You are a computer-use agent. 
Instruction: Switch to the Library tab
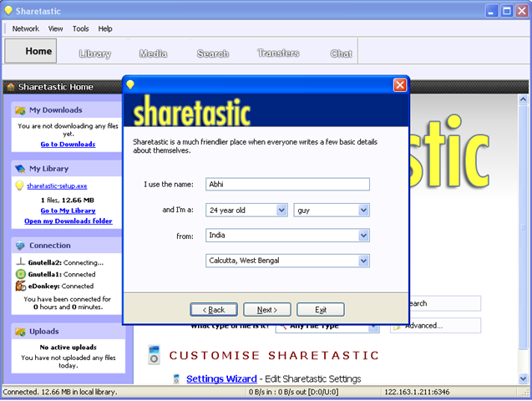point(94,53)
